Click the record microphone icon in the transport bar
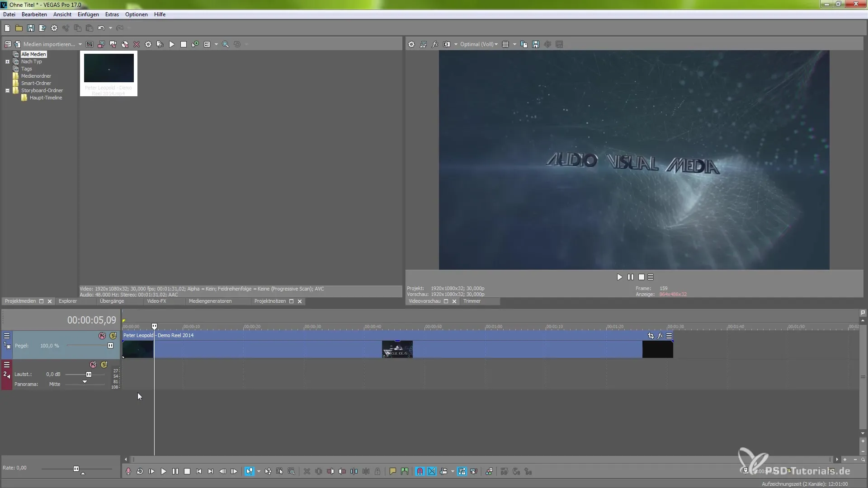The image size is (868, 488). pyautogui.click(x=128, y=471)
